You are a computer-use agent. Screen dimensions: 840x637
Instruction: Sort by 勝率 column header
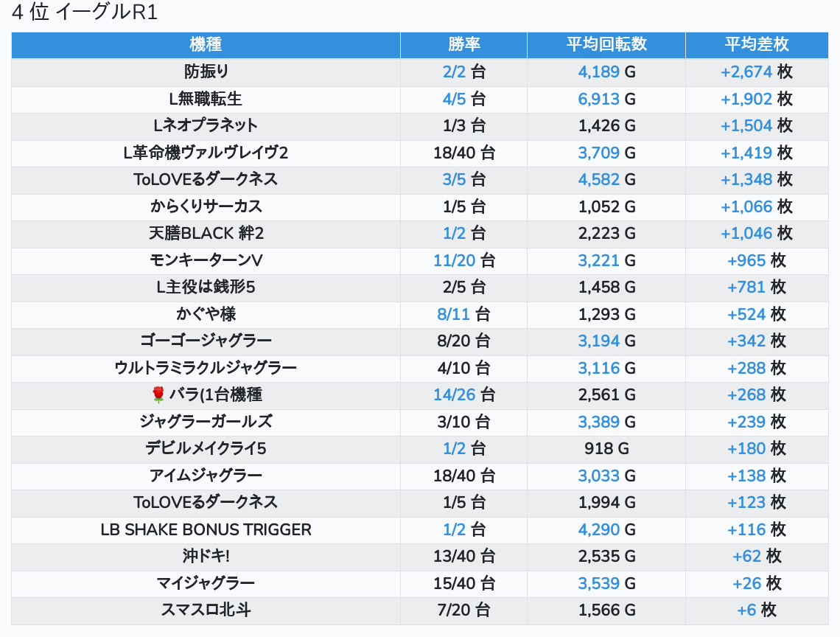click(x=463, y=44)
